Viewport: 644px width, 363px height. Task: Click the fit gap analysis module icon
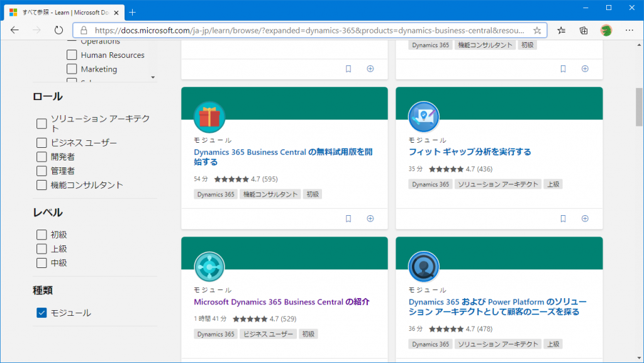click(x=424, y=117)
